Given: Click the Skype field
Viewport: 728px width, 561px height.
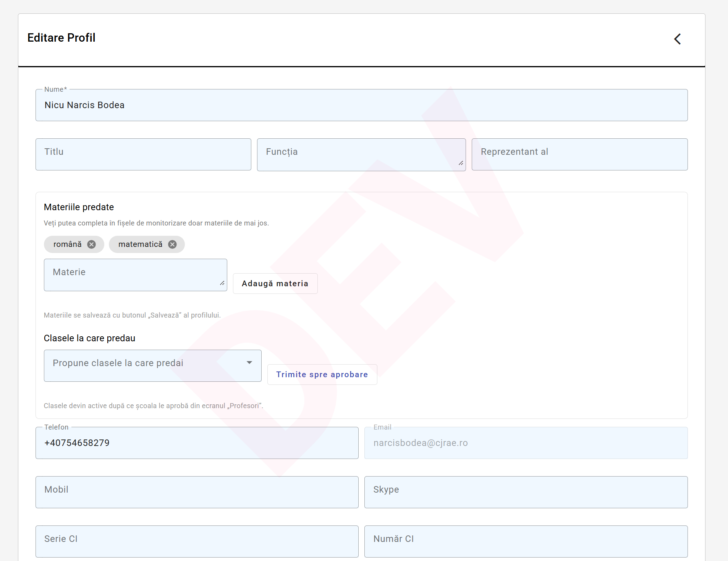Looking at the screenshot, I should 526,492.
